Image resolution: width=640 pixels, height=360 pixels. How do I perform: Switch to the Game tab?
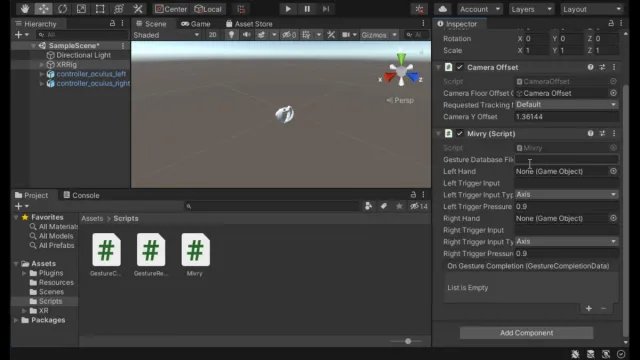coord(196,24)
